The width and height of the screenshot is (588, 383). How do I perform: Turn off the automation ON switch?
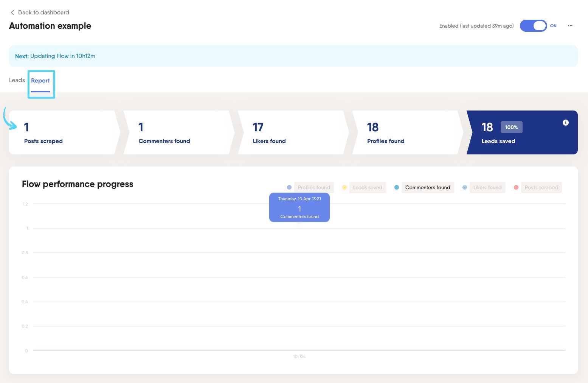tap(533, 26)
